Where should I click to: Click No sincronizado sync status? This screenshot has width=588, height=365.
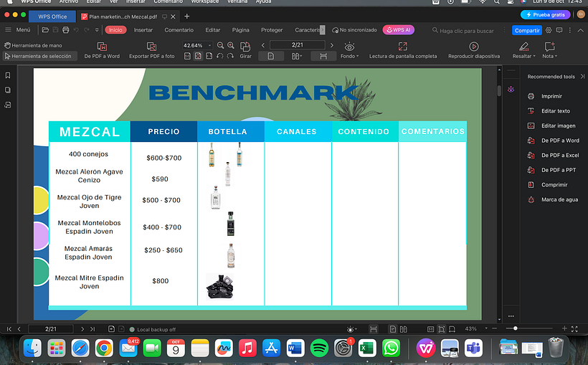(x=354, y=30)
